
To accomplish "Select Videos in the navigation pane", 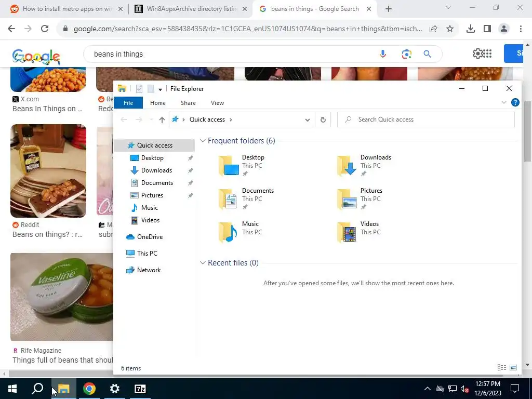I will 150,220.
